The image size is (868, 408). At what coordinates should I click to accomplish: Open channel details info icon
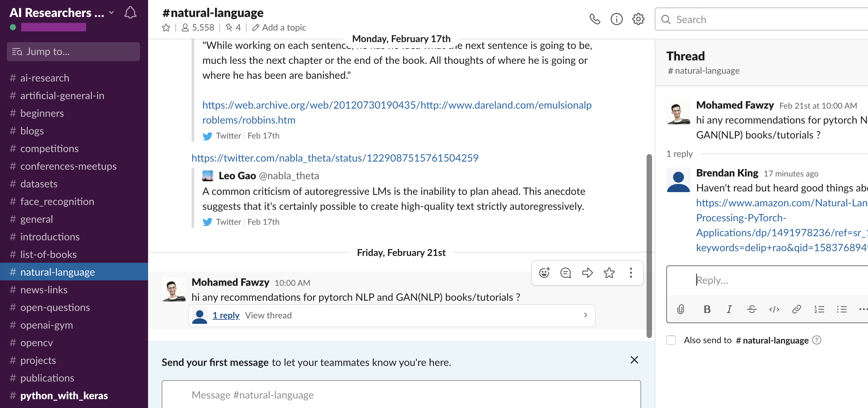616,19
